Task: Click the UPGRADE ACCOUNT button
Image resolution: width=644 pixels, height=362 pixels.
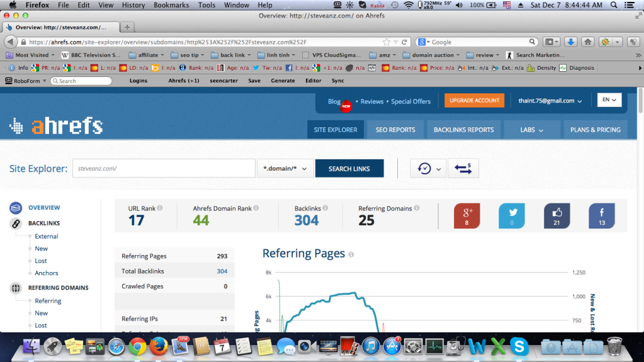Action: click(475, 100)
